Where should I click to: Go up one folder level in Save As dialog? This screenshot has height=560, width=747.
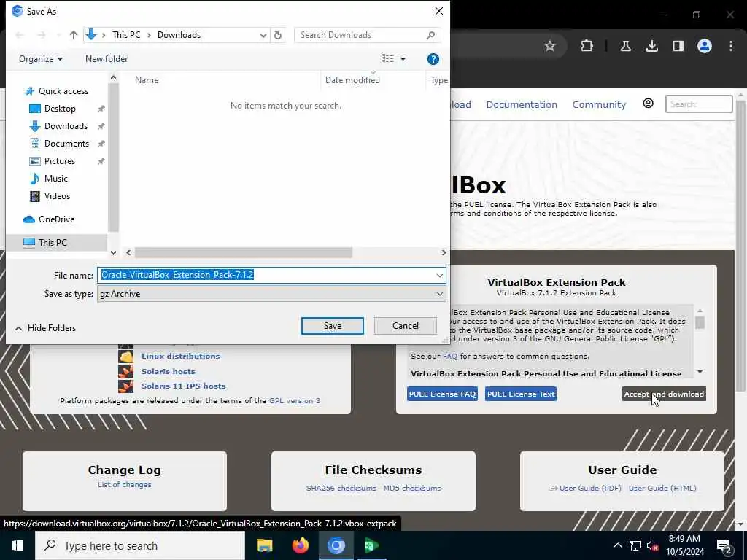tap(74, 35)
